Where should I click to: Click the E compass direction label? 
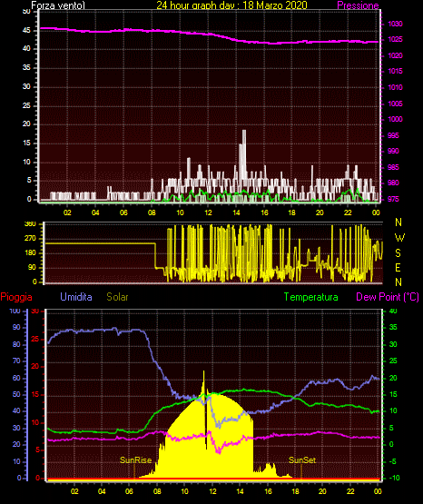[x=398, y=268]
